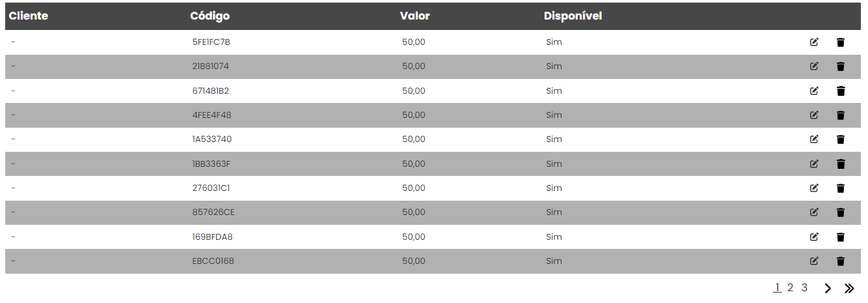Edit the row with code 5FE1FC7B
Viewport: 868px width, 303px height.
[814, 42]
